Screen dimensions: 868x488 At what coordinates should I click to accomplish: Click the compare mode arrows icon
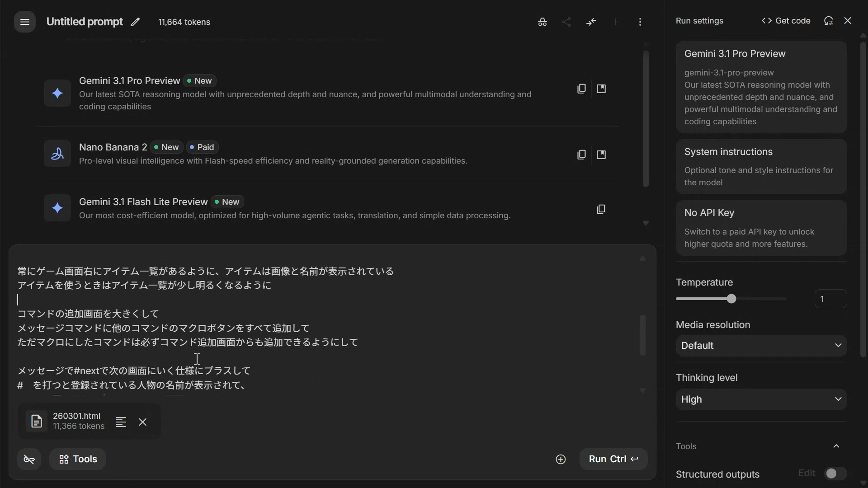[591, 22]
